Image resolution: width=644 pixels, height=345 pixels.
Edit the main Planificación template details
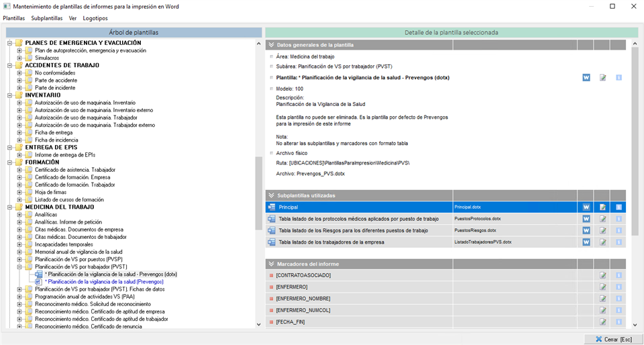tap(602, 78)
